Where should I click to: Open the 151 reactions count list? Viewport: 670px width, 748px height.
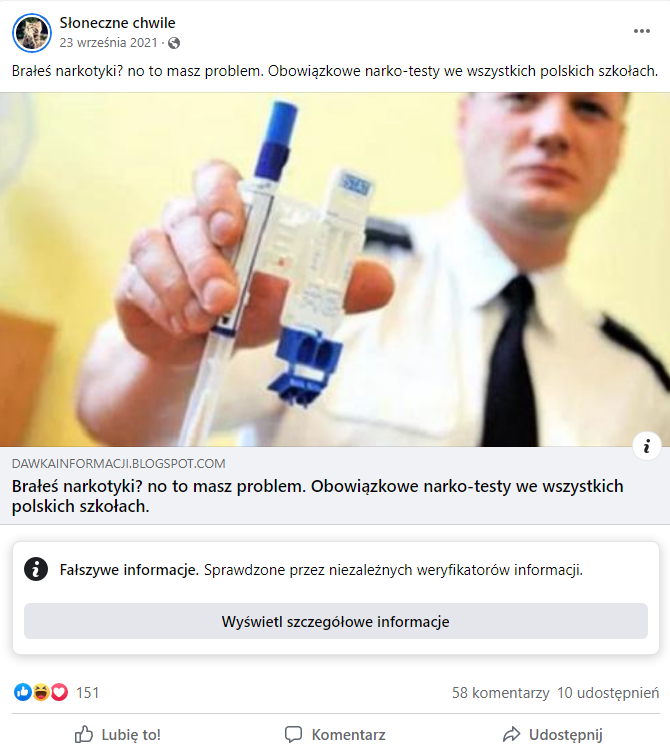pos(88,693)
